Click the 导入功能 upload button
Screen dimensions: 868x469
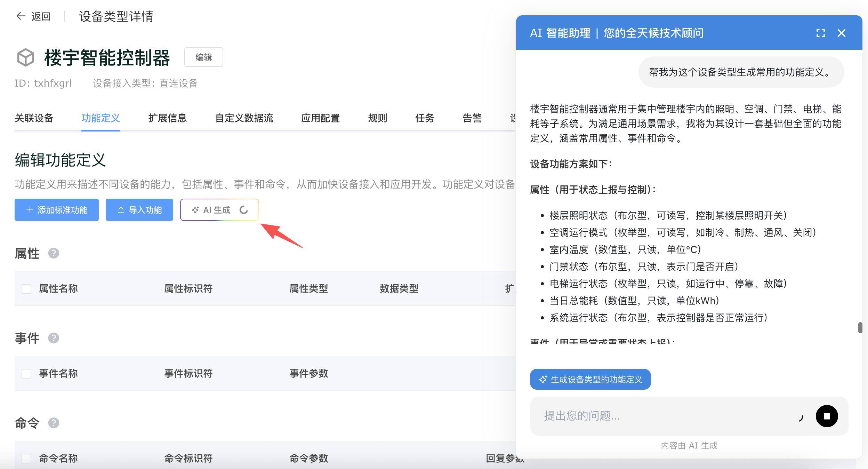point(139,210)
